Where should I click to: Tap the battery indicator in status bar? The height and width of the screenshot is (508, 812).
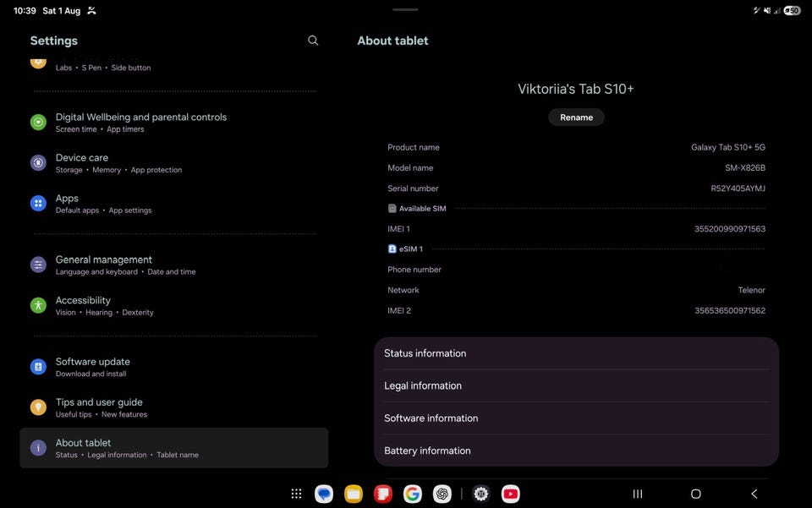pos(793,10)
